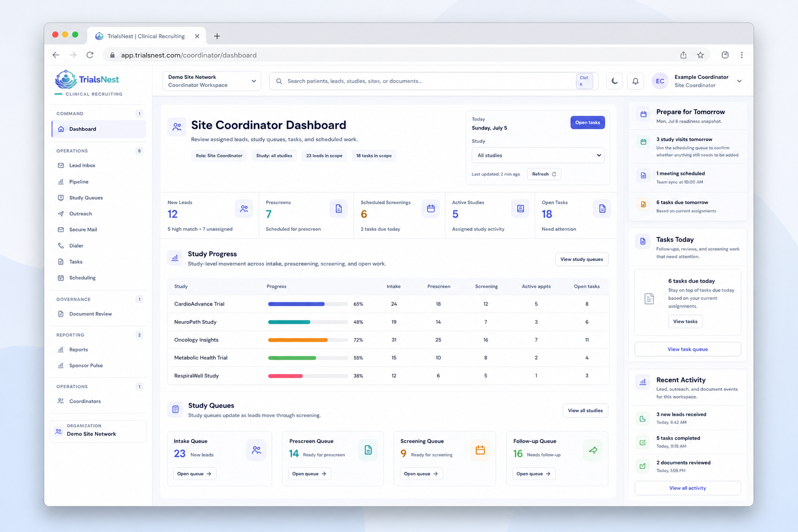The width and height of the screenshot is (798, 532).
Task: Click the Dialer phone icon
Action: tap(61, 246)
